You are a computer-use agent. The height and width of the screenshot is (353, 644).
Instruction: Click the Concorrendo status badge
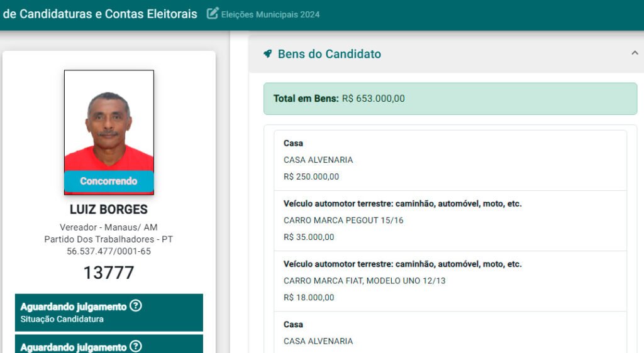tap(109, 181)
